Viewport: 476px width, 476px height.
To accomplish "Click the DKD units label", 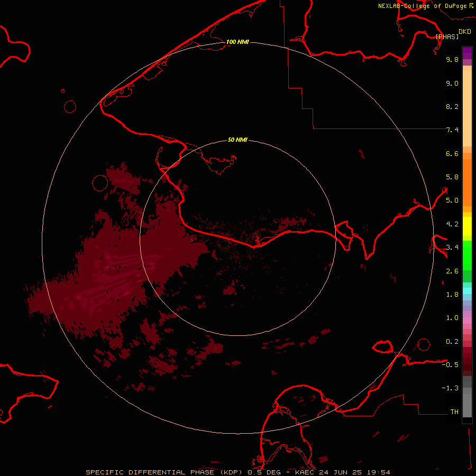I will point(465,32).
